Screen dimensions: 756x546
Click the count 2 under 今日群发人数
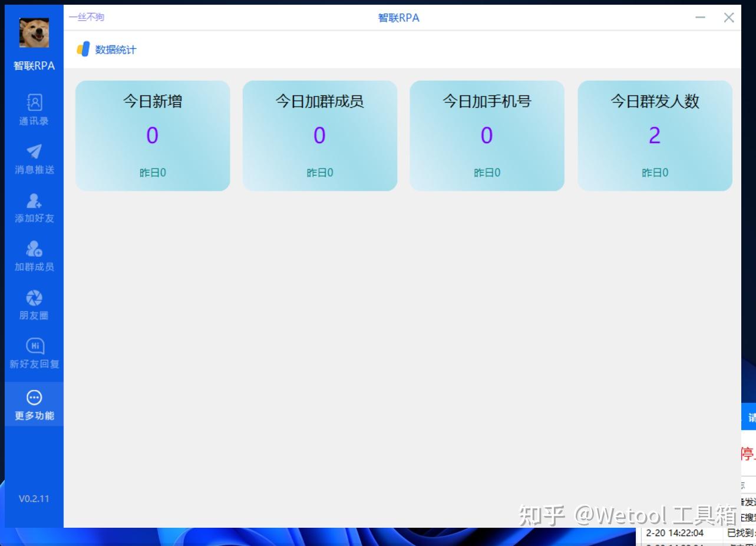click(x=654, y=135)
